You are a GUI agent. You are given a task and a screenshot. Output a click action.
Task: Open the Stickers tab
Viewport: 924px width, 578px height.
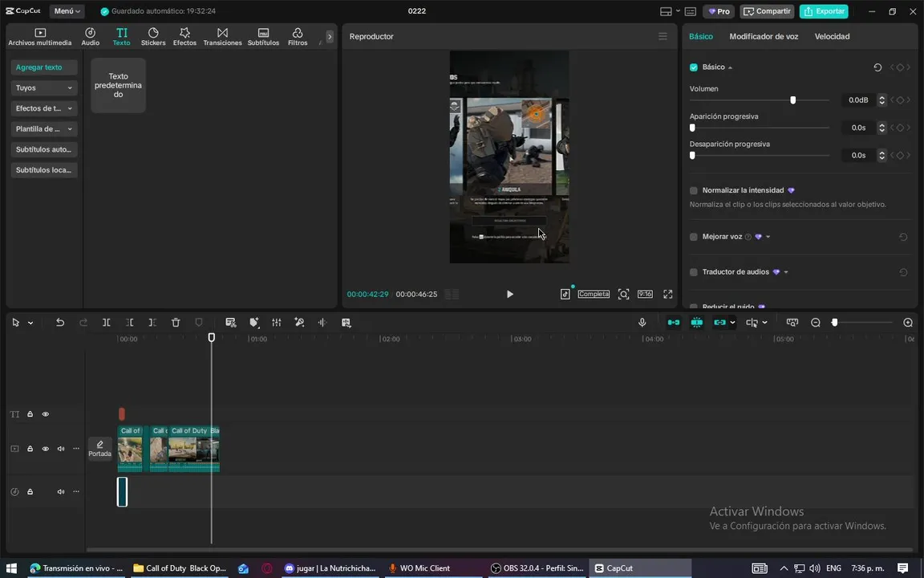point(153,37)
